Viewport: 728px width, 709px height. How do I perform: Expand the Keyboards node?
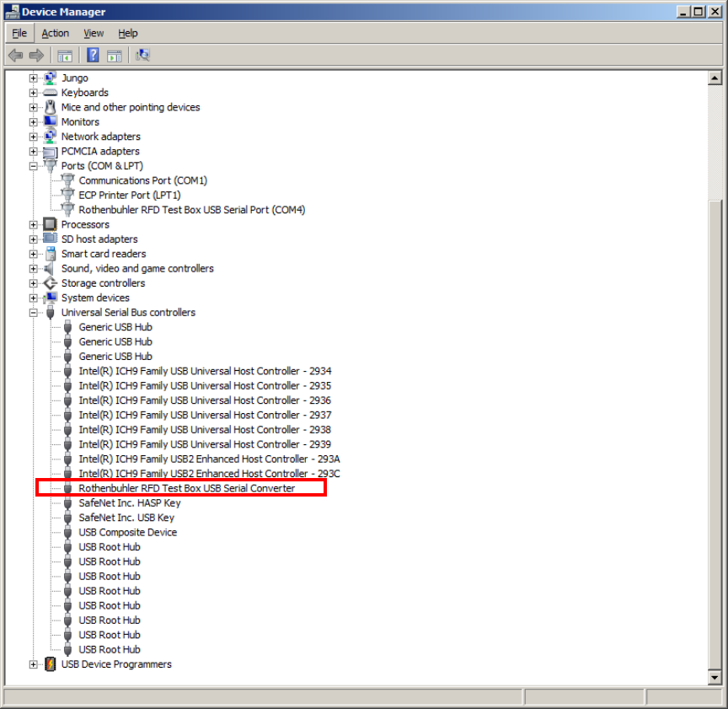click(33, 93)
